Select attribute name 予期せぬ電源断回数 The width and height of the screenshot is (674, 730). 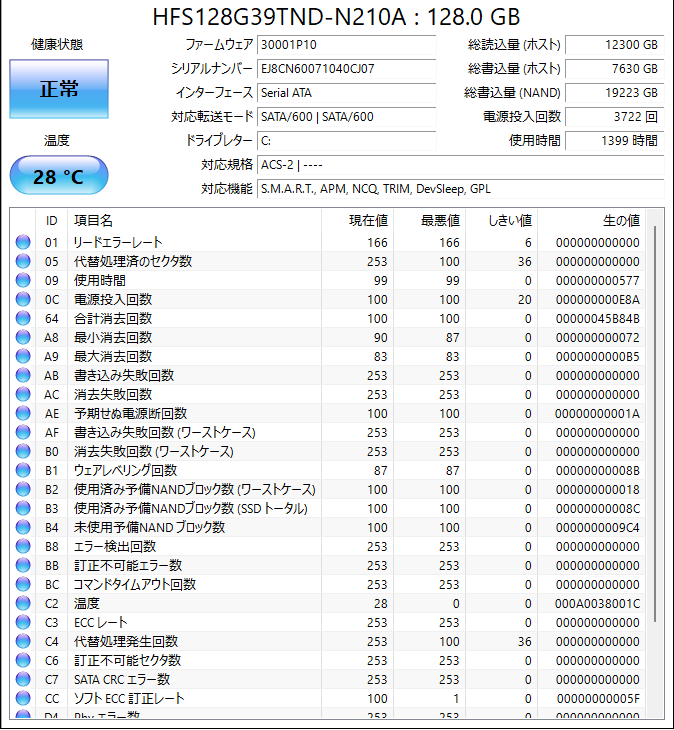[130, 413]
